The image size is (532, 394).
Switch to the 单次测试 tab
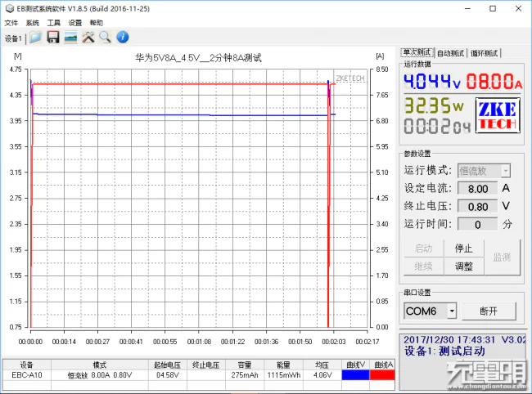(x=417, y=52)
